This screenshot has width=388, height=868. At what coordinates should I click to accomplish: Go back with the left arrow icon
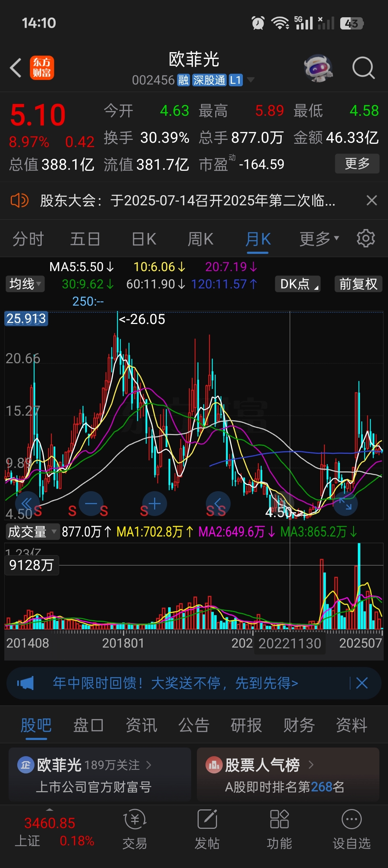16,68
